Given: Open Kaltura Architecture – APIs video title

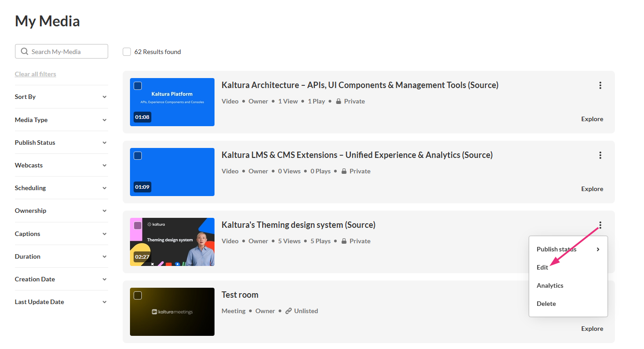Looking at the screenshot, I should pos(360,85).
